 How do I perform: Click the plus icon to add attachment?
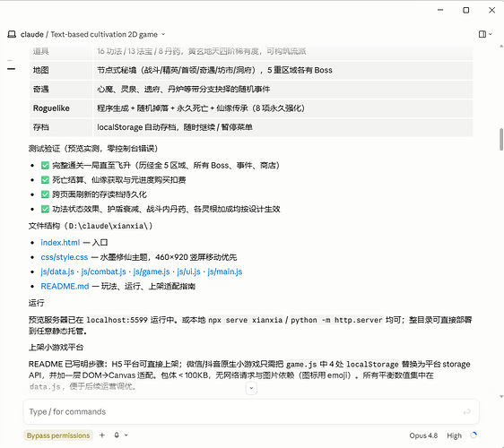[102, 435]
